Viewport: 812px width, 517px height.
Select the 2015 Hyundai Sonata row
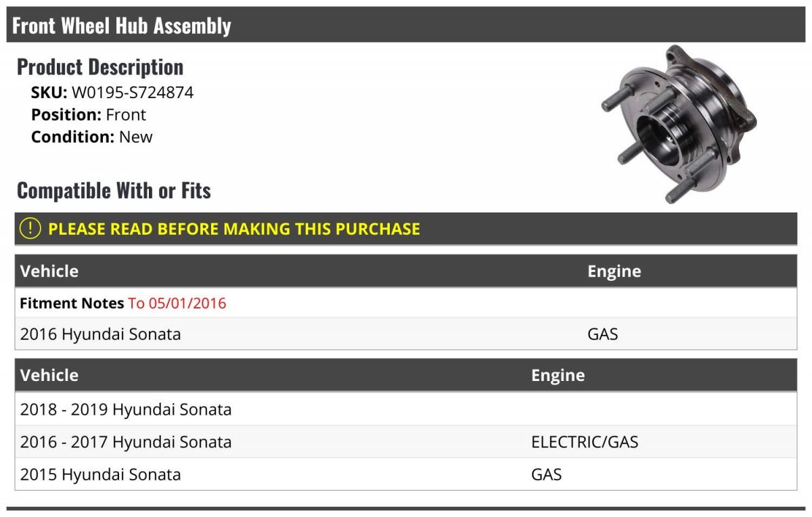click(406, 474)
